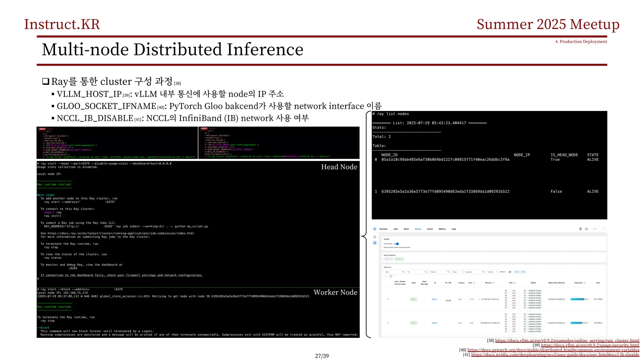The height and width of the screenshot is (362, 644).
Task: Click the ALIVE badge in head node row
Action: (413, 299)
